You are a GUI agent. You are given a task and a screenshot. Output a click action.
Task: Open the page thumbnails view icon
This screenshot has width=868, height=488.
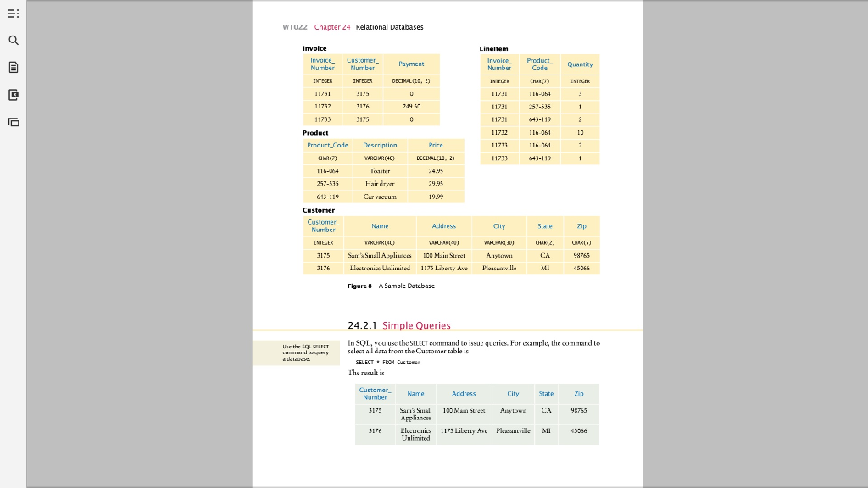(13, 123)
